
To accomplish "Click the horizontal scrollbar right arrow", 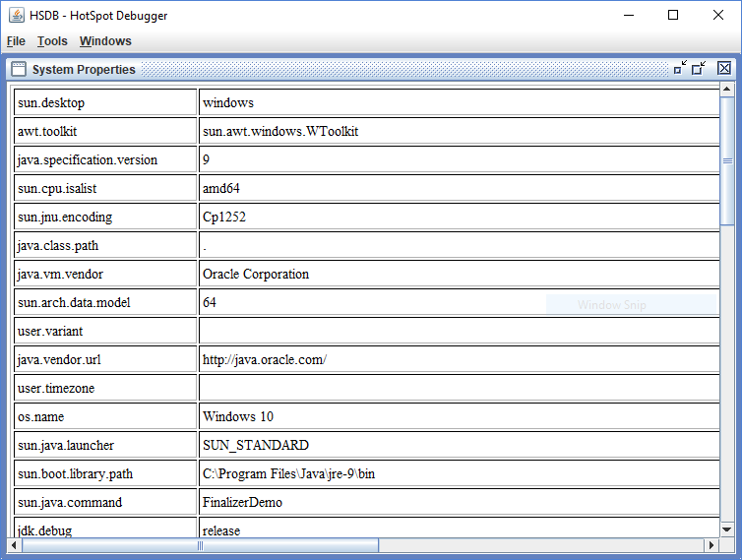I will pos(711,545).
